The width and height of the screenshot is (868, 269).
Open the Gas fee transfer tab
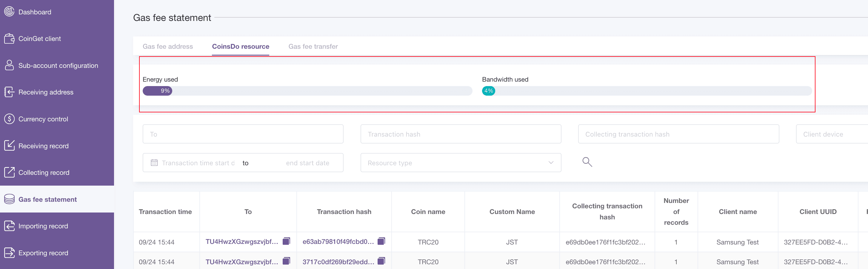[x=313, y=47]
